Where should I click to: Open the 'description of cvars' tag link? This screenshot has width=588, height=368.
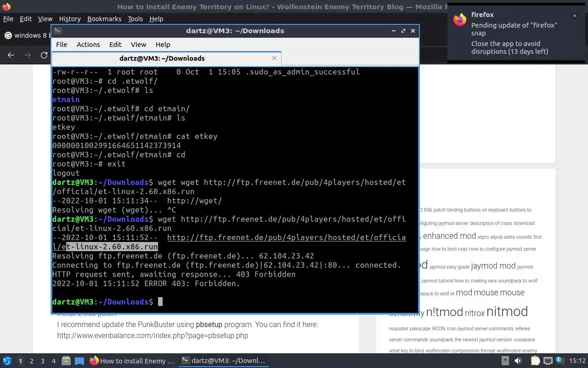pyautogui.click(x=491, y=223)
